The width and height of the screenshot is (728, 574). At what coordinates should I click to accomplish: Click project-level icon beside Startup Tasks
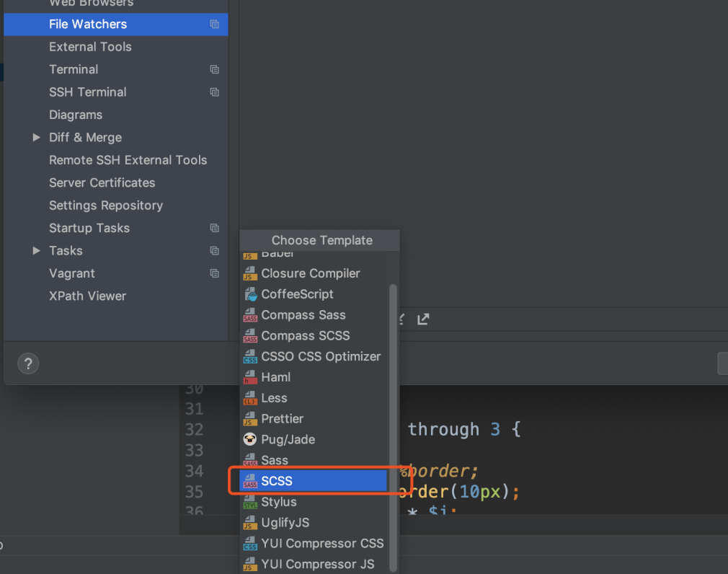point(214,229)
